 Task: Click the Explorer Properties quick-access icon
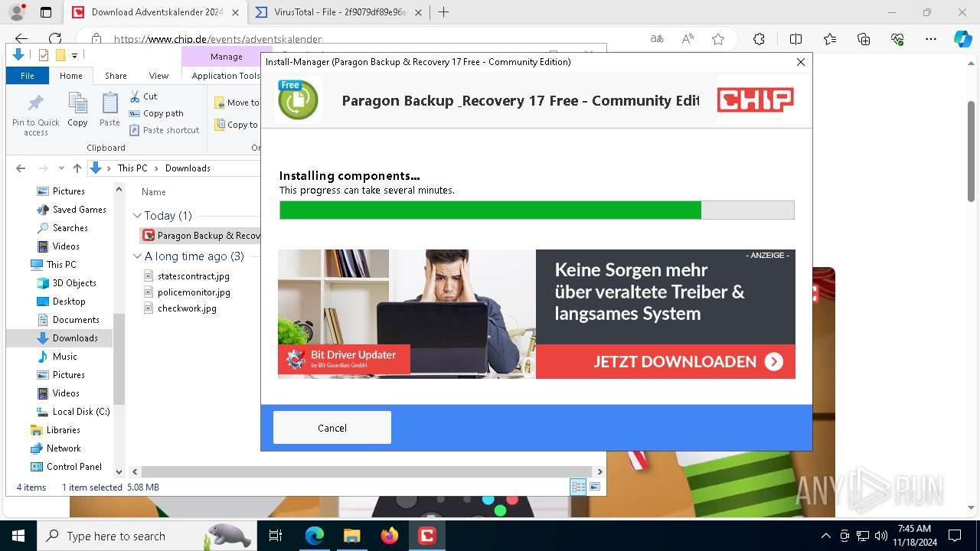pyautogui.click(x=44, y=55)
